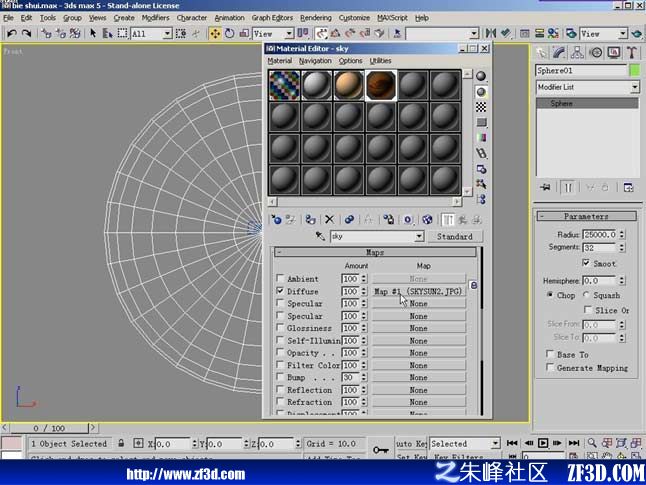Select the Squash radio button
The image size is (646, 485).
586,295
